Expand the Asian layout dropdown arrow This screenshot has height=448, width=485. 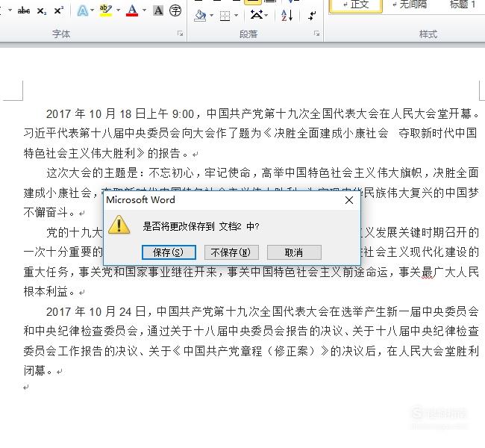266,15
